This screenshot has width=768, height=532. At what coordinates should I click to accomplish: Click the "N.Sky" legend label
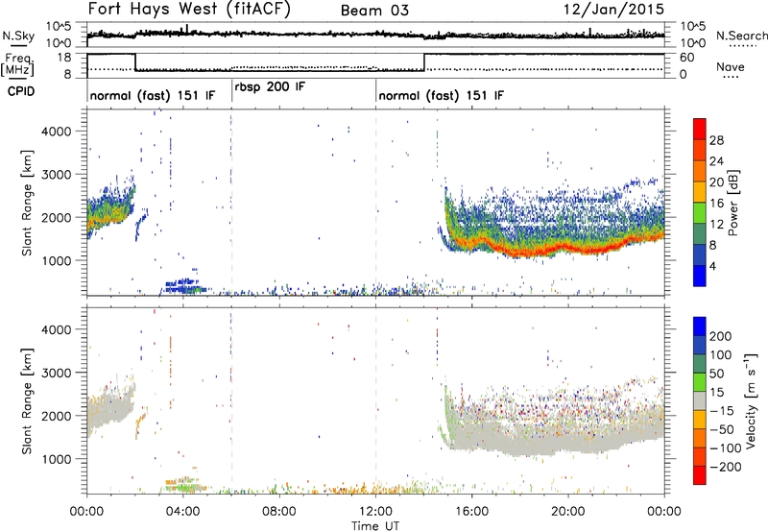pyautogui.click(x=18, y=36)
